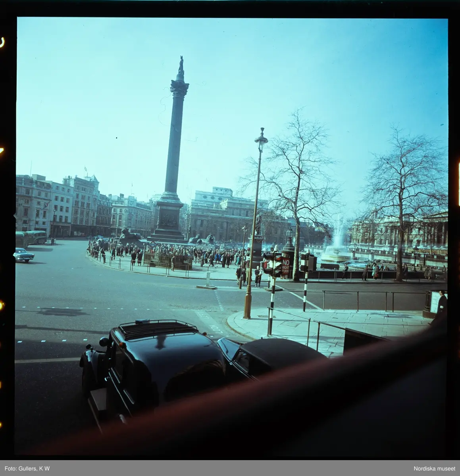Click the pedestal base of Nelson's Column
Viewport: 460px width, 476px height.
[168, 220]
